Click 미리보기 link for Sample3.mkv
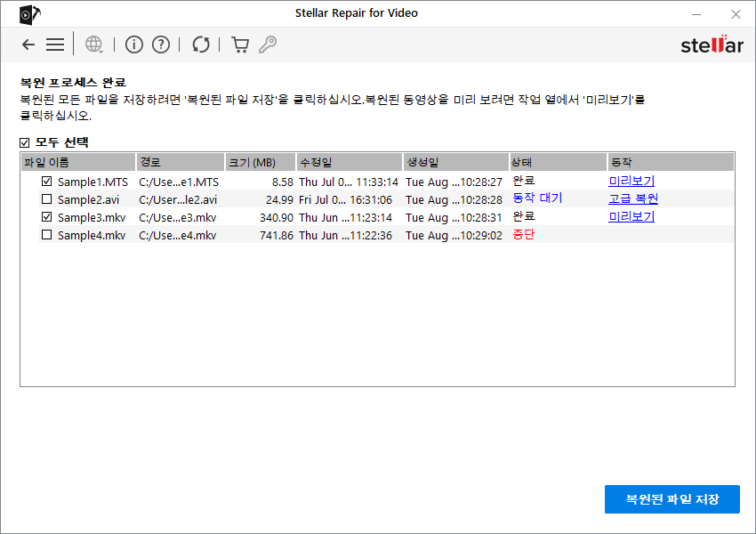 (631, 216)
